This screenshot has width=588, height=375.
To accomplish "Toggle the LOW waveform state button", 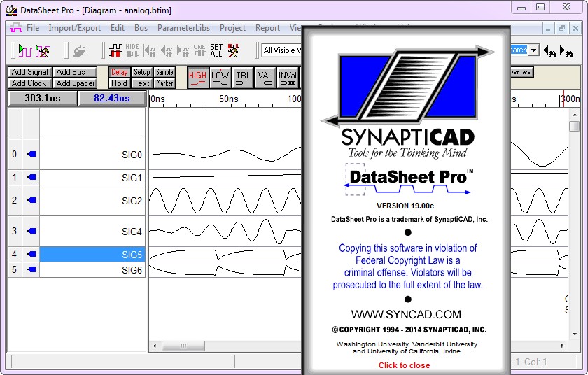I will [220, 78].
